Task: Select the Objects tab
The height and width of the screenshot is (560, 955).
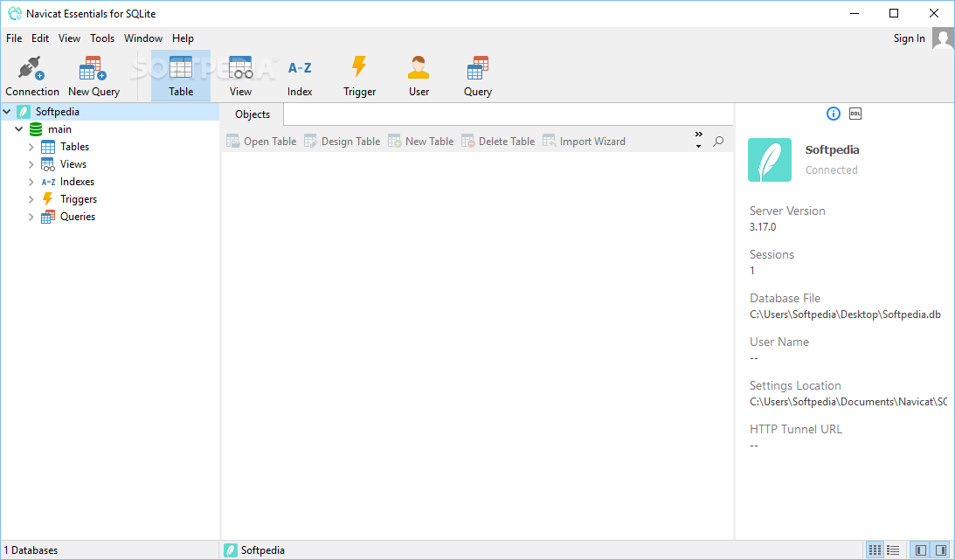Action: (253, 114)
